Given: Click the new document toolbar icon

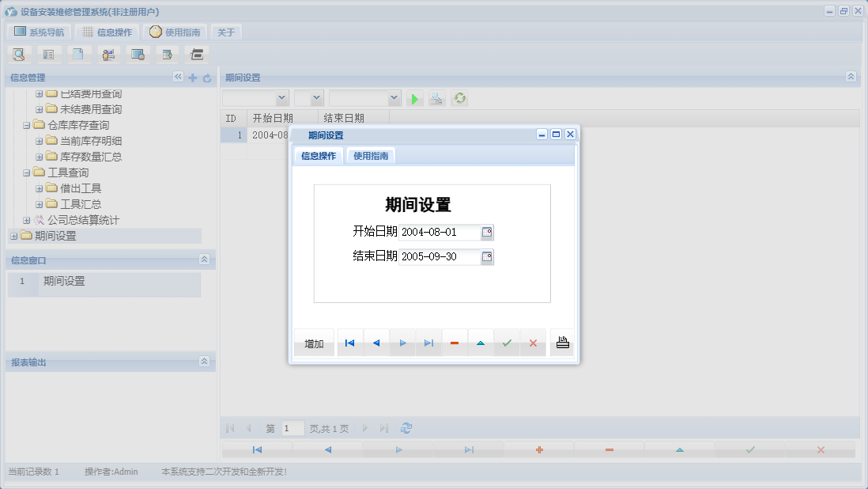Looking at the screenshot, I should pyautogui.click(x=79, y=54).
